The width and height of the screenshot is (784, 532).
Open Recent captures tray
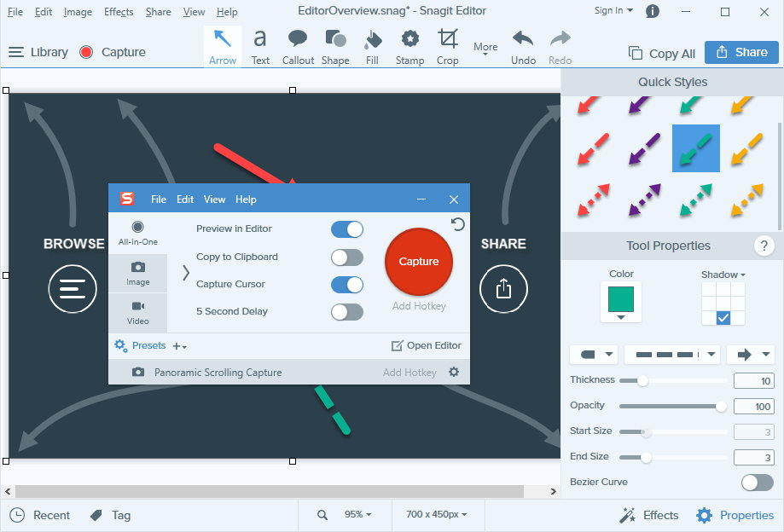pos(39,515)
